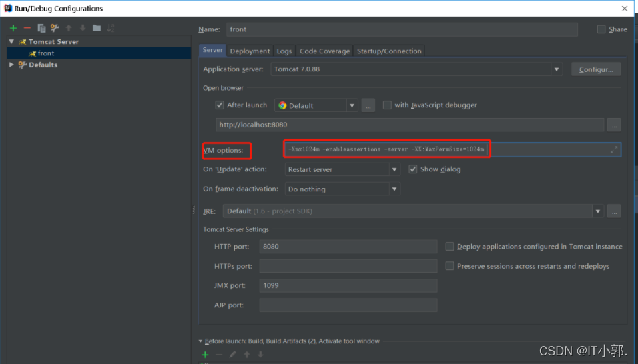Open the JRE Default dropdown
This screenshot has height=364, width=638.
413,211
